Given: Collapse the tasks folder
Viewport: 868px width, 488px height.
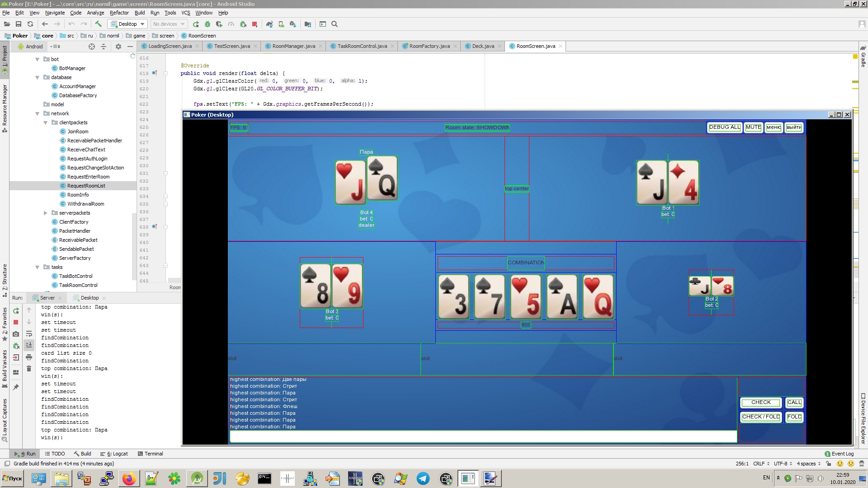Looking at the screenshot, I should coord(38,267).
